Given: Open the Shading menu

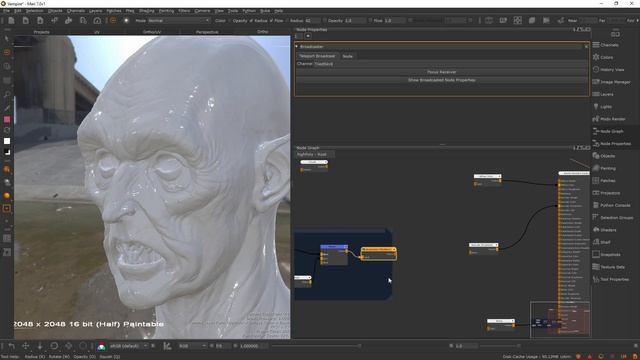Looking at the screenshot, I should (x=147, y=11).
